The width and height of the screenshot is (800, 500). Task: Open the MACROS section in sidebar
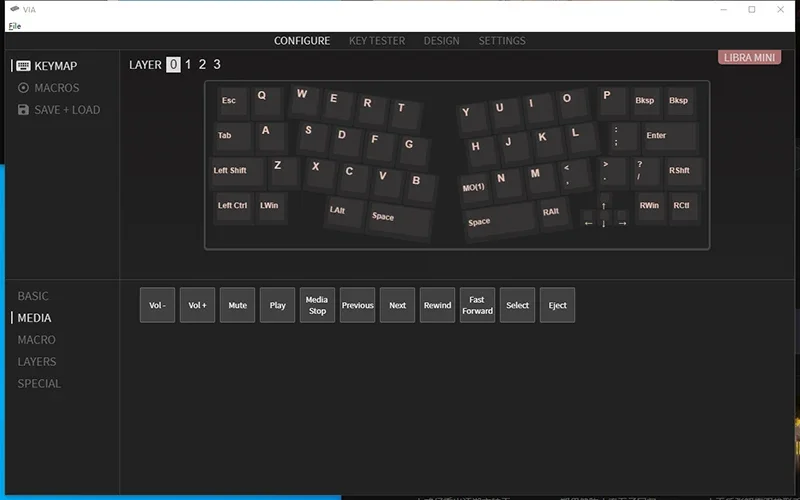click(56, 88)
